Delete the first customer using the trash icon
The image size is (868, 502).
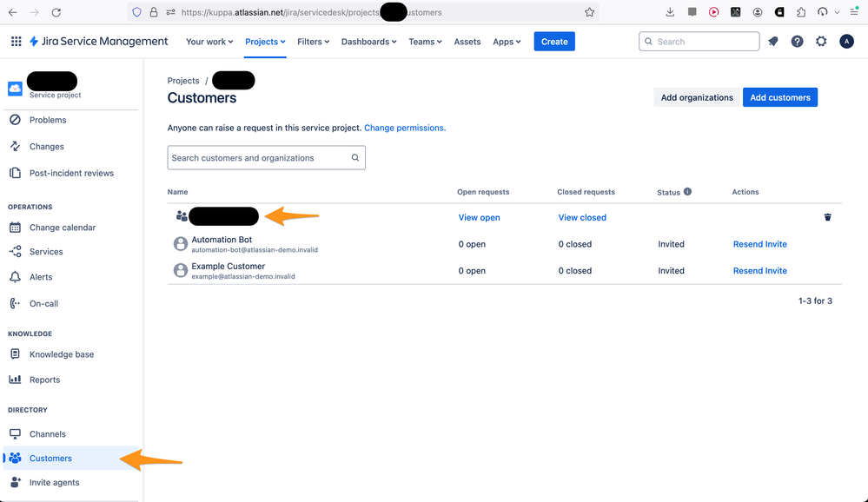tap(827, 217)
